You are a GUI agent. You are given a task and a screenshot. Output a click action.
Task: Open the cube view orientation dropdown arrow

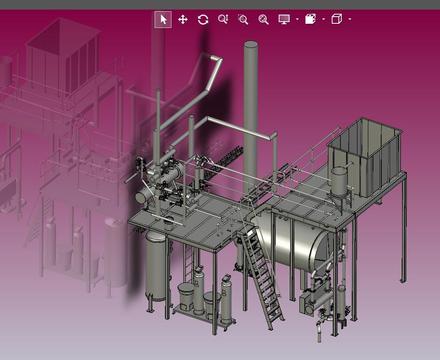350,19
